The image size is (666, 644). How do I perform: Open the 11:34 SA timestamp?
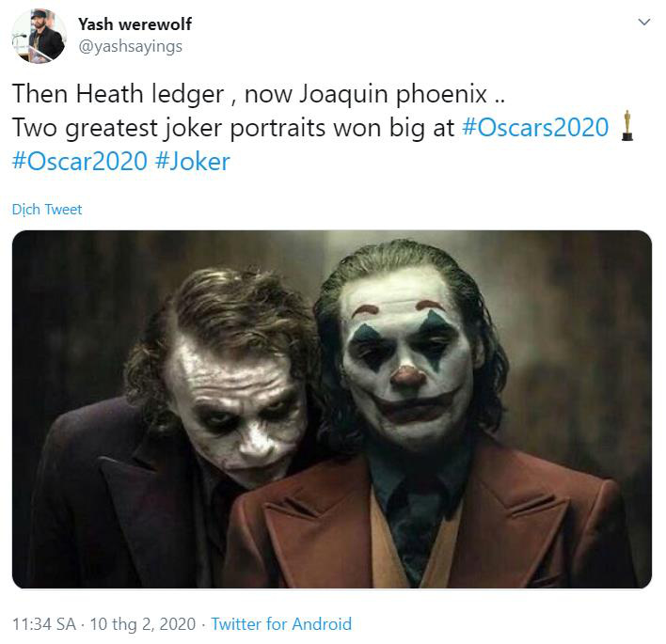pyautogui.click(x=44, y=624)
